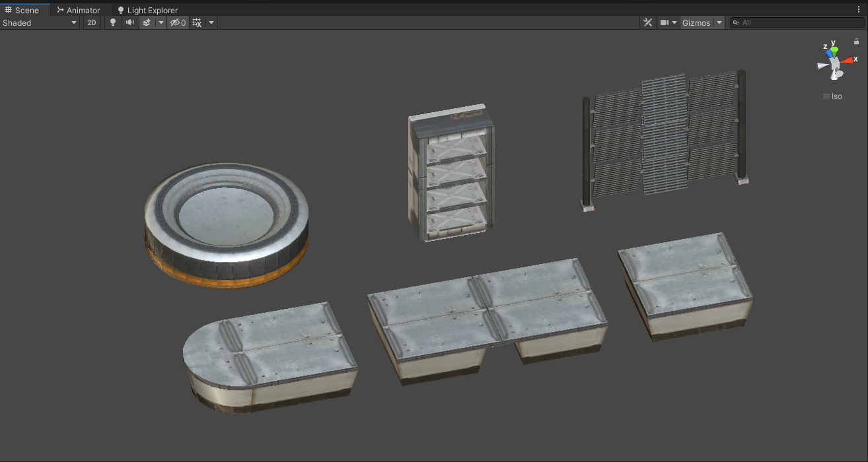The height and width of the screenshot is (462, 868).
Task: Open component editor tools wrench icon
Action: (648, 22)
